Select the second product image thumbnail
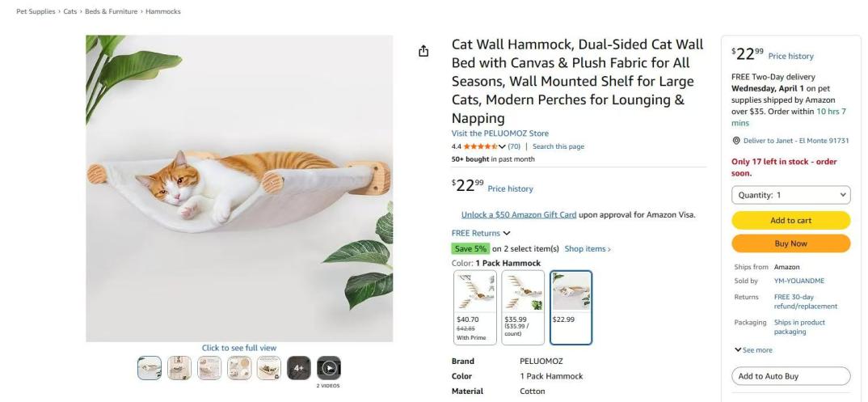 (179, 367)
